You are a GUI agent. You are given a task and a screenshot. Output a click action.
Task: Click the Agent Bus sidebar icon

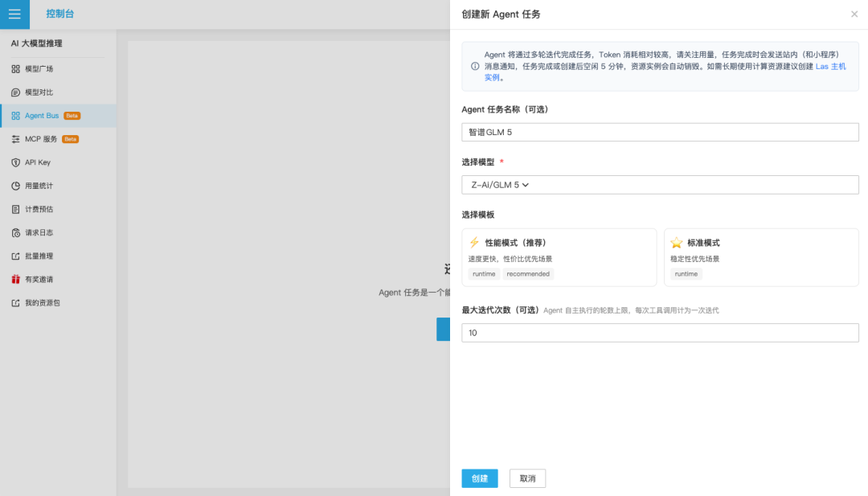click(15, 116)
